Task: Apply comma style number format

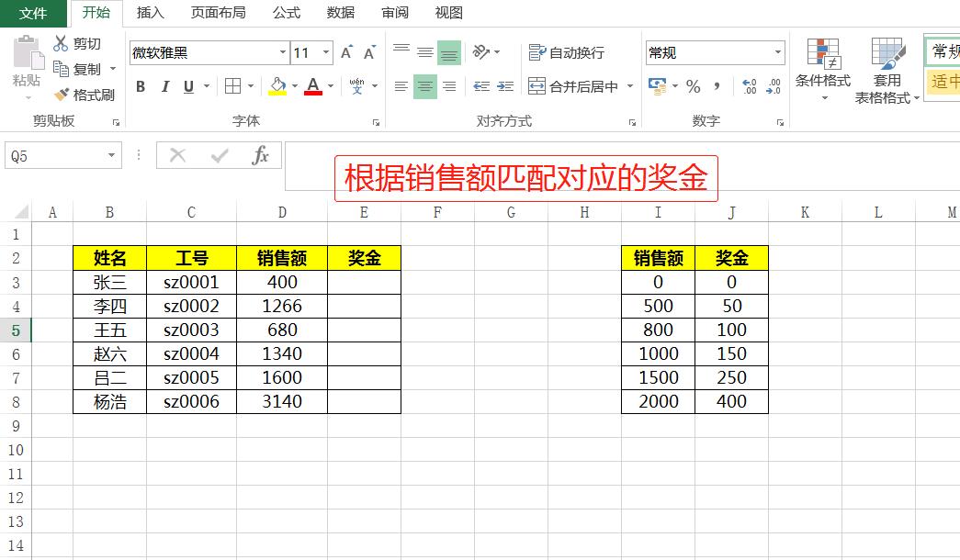Action: (x=717, y=86)
